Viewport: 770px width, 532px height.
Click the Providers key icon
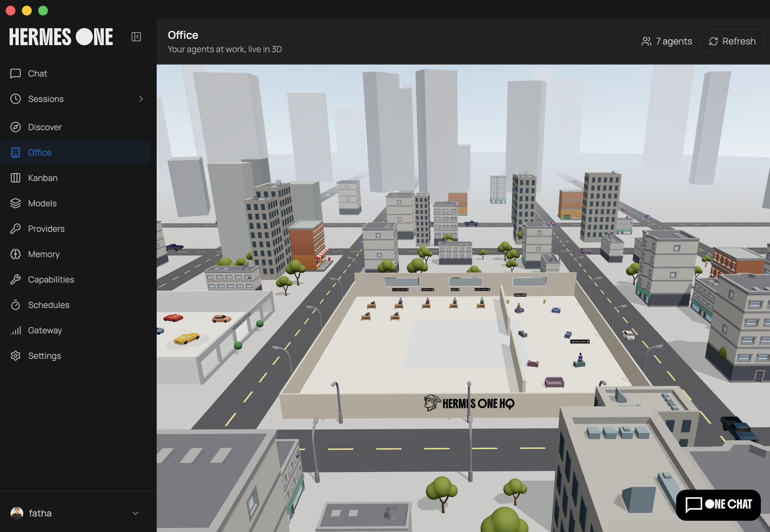click(16, 229)
